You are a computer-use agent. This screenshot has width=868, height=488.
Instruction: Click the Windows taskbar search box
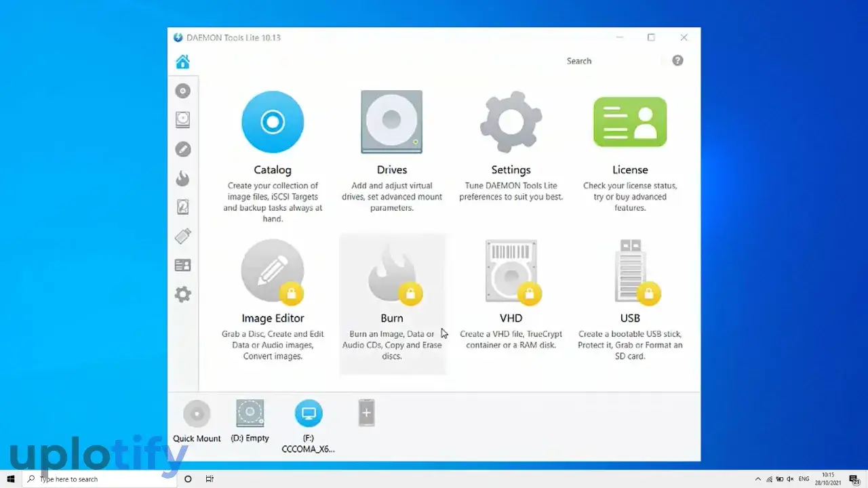[100, 479]
